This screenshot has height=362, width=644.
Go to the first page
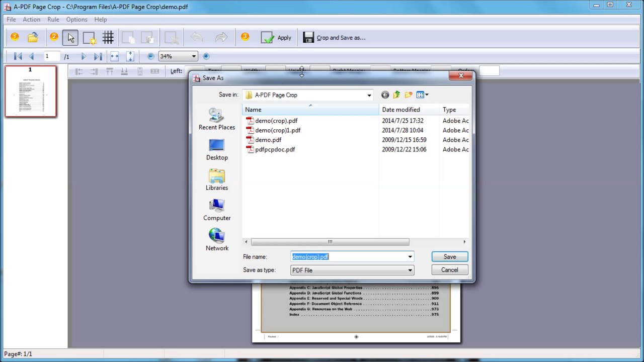coord(18,56)
